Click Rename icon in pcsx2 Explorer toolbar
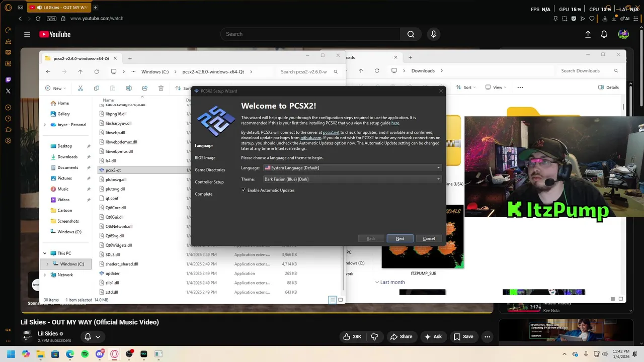 click(x=128, y=88)
